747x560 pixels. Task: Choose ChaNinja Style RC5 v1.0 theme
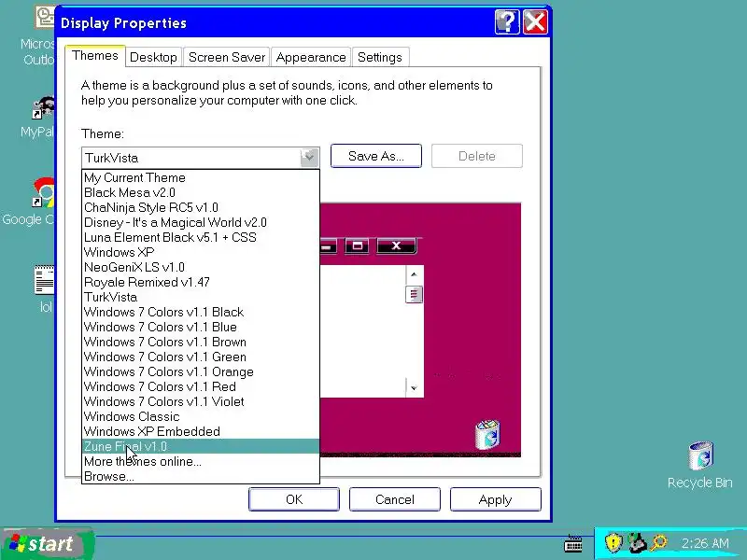[201, 207]
